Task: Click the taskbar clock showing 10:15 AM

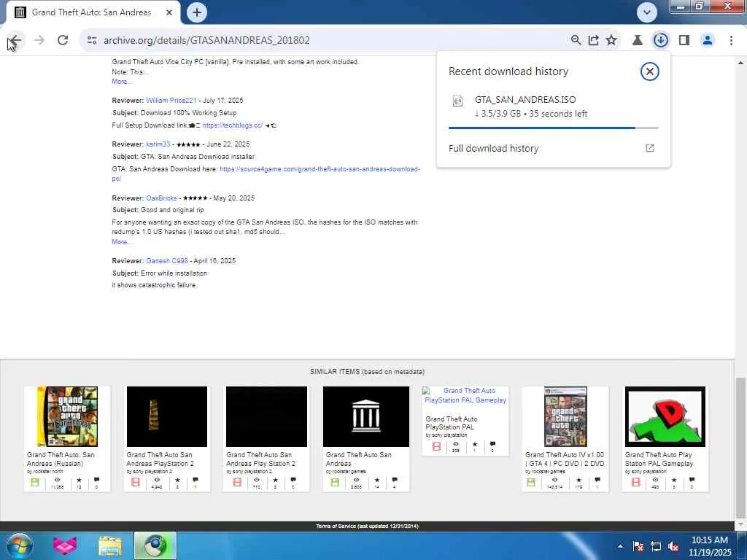Action: (710, 546)
